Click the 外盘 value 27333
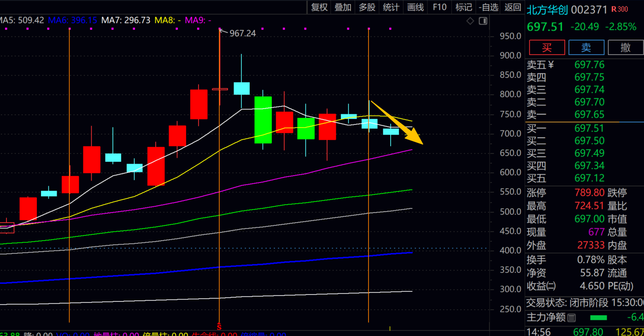Image resolution: width=644 pixels, height=336 pixels. 591,246
